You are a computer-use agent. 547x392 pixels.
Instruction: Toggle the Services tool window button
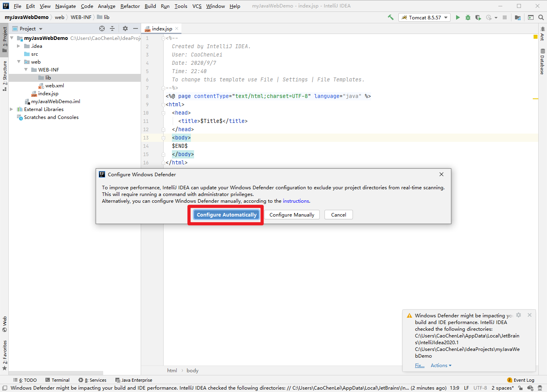(92, 380)
